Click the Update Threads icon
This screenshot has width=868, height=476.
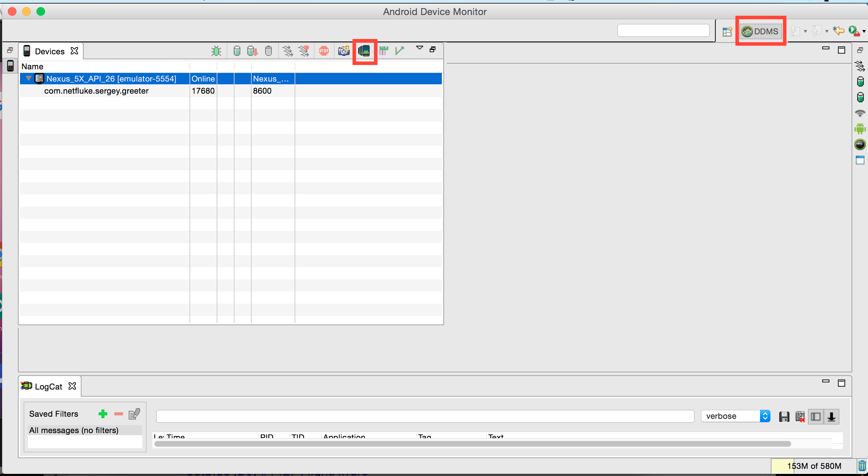point(288,51)
